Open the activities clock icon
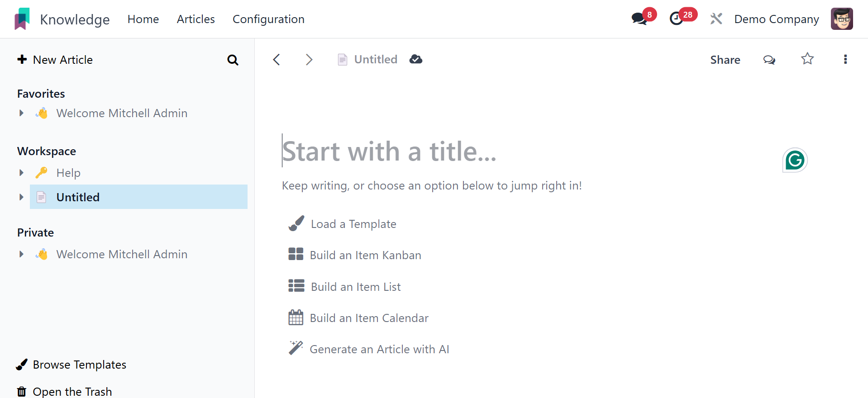Screen dimensions: 868x398 [x=676, y=19]
